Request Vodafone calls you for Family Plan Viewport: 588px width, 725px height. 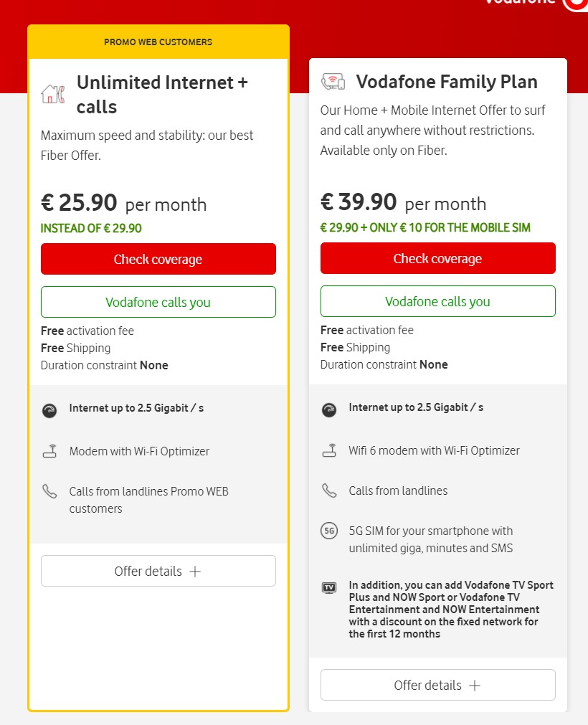pyautogui.click(x=437, y=300)
